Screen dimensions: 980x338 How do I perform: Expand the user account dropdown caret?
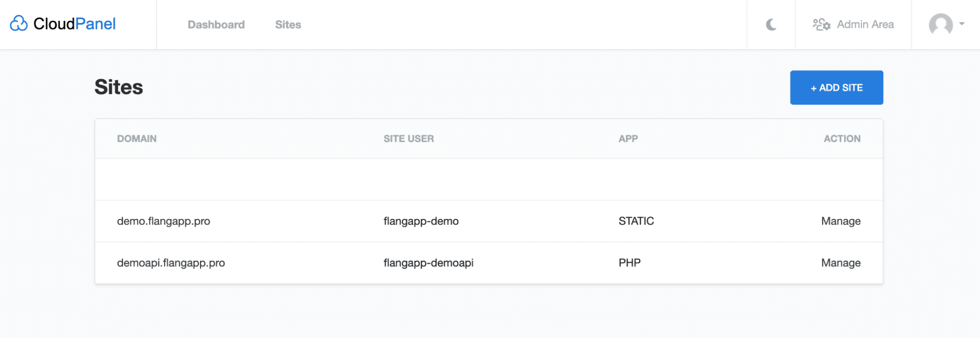[x=961, y=24]
